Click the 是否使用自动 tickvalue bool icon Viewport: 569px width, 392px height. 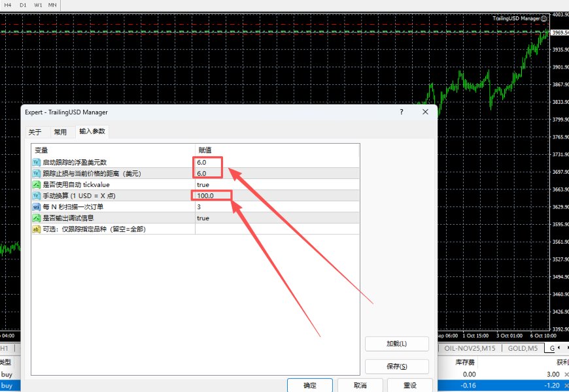point(36,185)
